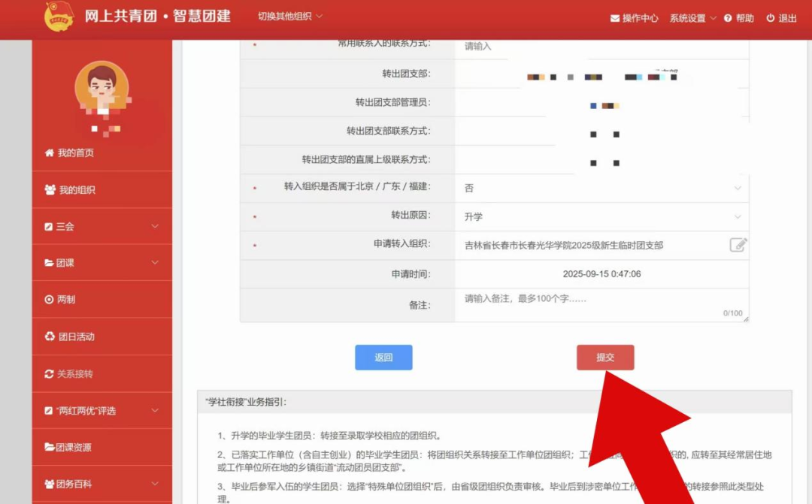Click the folder icon beside 团课资源
Viewport: 812px width, 504px height.
point(50,447)
